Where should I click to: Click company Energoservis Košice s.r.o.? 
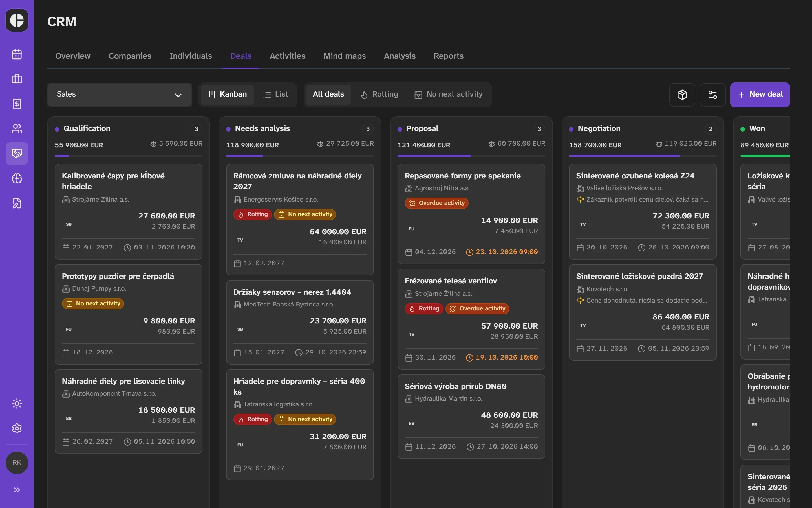[x=281, y=200]
